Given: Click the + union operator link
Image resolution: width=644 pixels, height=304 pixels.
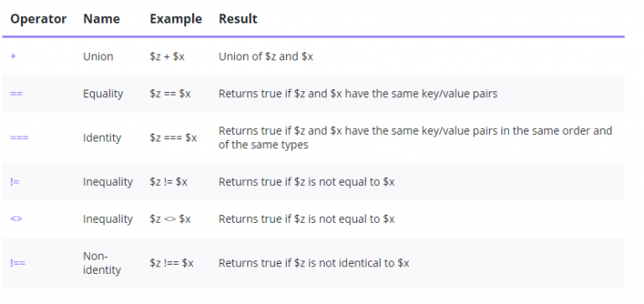Looking at the screenshot, I should coord(13,56).
